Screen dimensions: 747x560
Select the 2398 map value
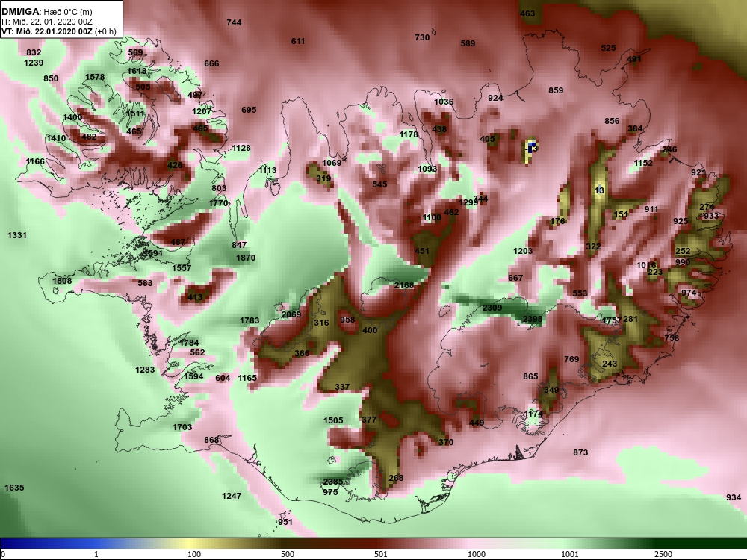pyautogui.click(x=532, y=319)
